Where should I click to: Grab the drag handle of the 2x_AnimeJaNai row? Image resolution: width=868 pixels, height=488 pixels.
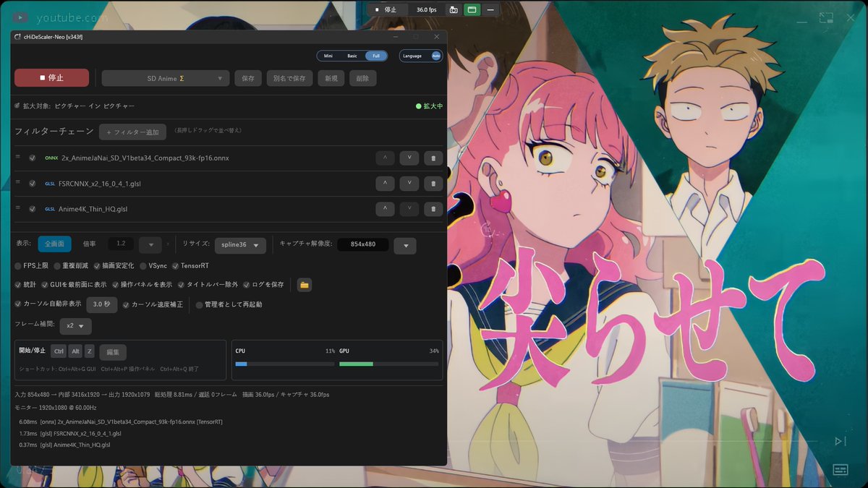[18, 156]
